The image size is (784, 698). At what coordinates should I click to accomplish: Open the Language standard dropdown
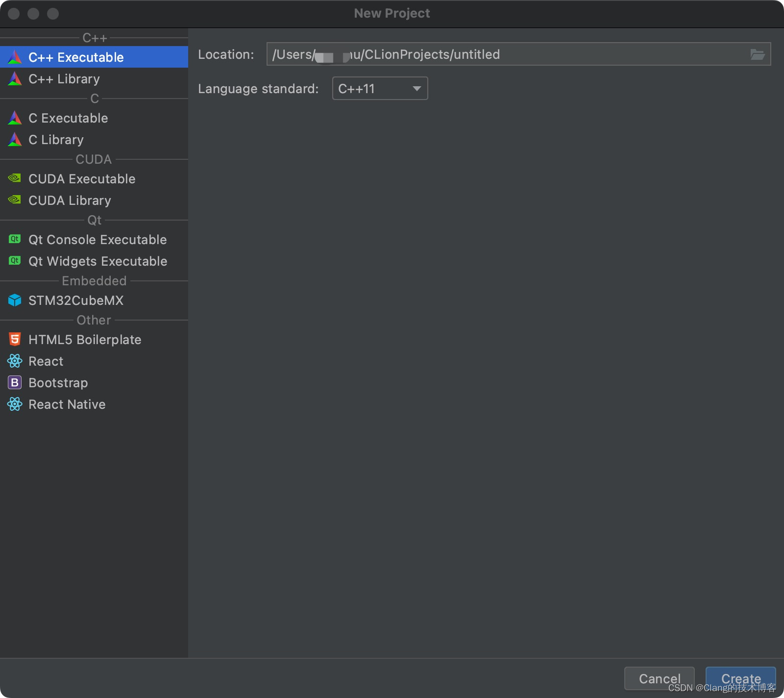380,89
